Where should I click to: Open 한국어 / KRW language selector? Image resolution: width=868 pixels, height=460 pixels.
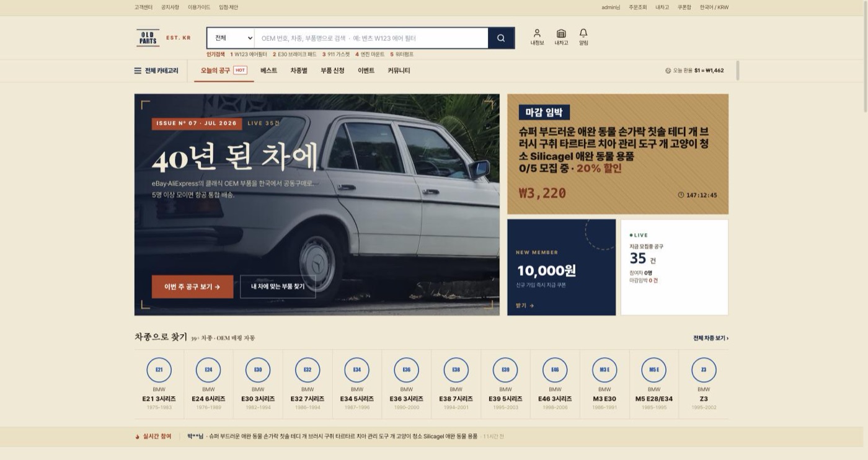coord(714,7)
